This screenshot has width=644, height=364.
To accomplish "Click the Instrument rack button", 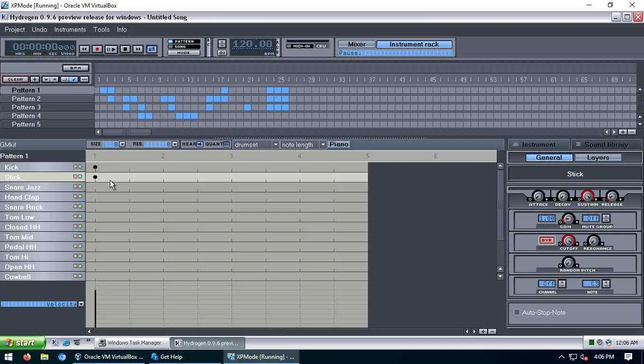I will (x=414, y=44).
